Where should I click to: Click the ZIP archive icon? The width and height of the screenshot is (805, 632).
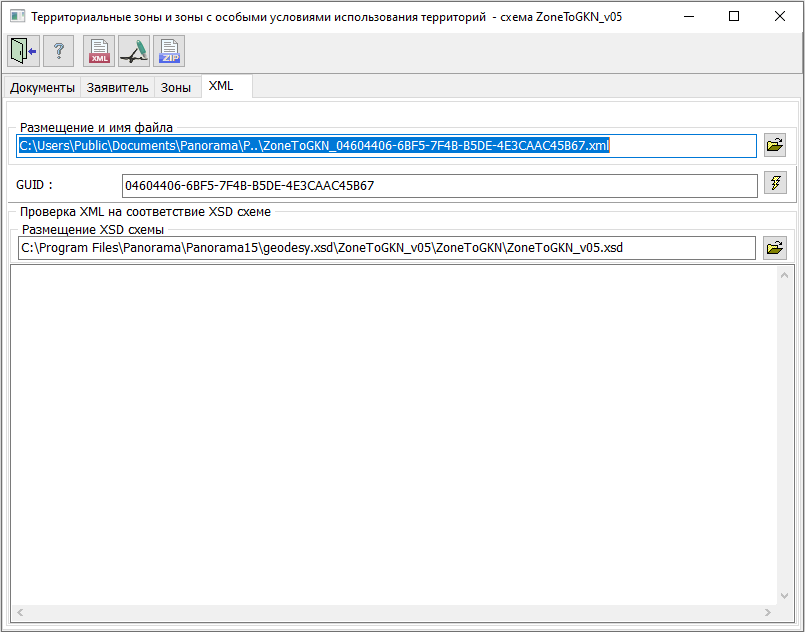[x=169, y=51]
